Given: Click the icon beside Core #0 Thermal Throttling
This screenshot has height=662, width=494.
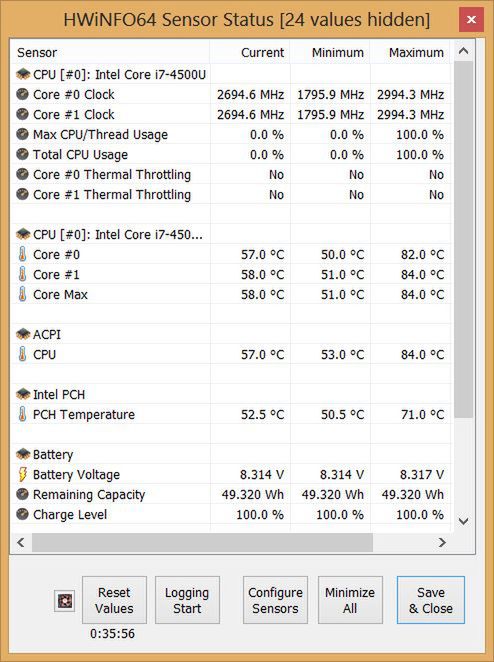Looking at the screenshot, I should (22, 174).
